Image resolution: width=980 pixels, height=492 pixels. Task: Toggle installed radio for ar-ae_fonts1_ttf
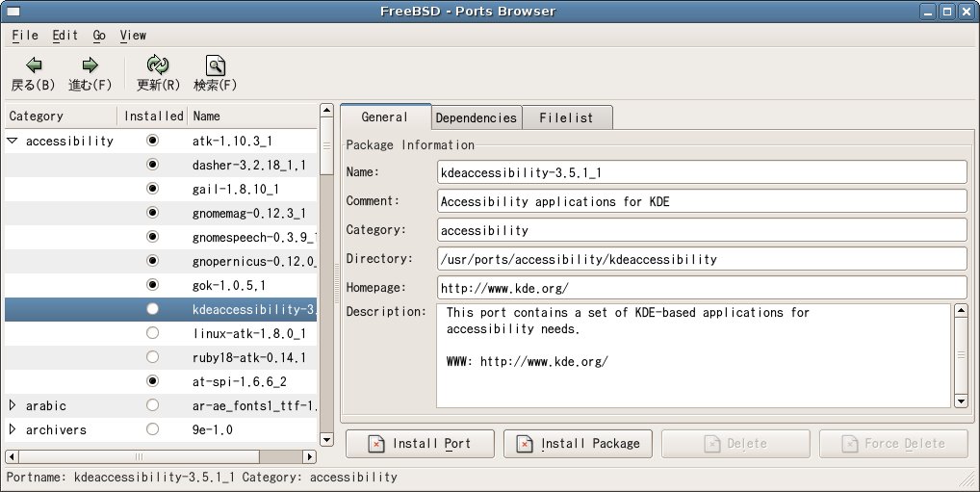pos(152,405)
